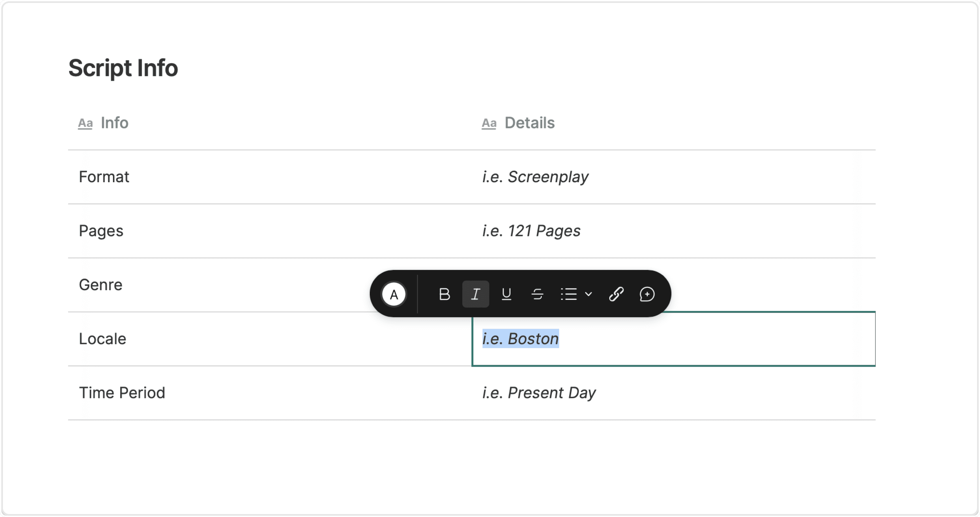Click the Script Info title
The image size is (980, 517).
pos(123,68)
